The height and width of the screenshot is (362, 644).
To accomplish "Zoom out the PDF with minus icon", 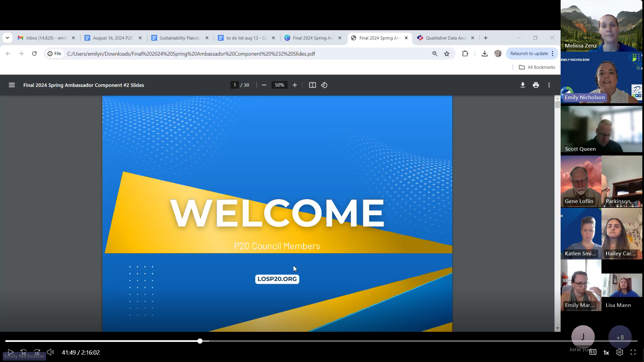I will point(264,85).
